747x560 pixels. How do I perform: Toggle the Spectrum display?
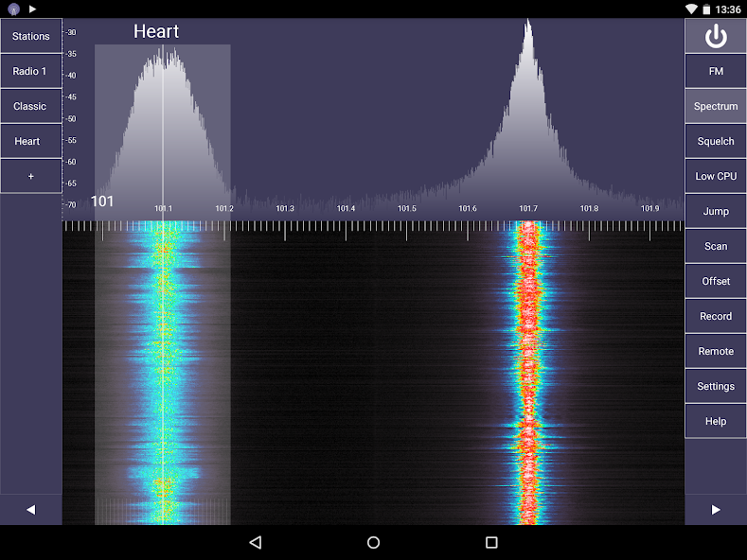pos(716,106)
